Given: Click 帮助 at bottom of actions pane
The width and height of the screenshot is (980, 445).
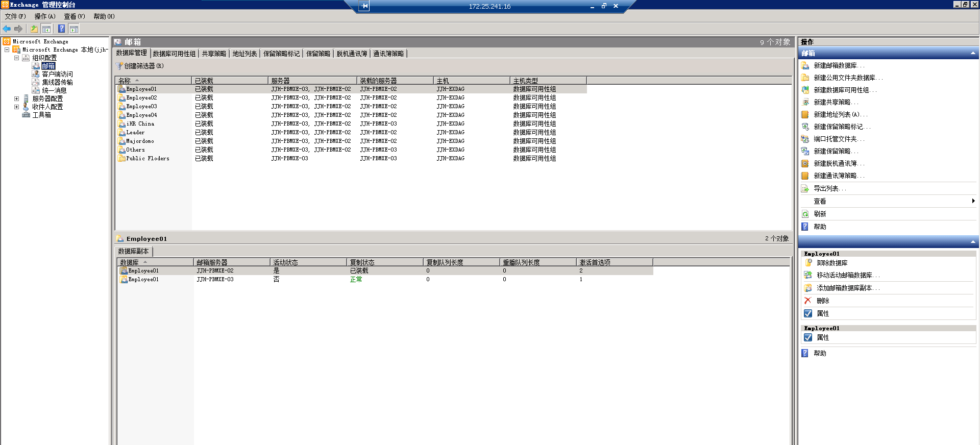Looking at the screenshot, I should (820, 354).
